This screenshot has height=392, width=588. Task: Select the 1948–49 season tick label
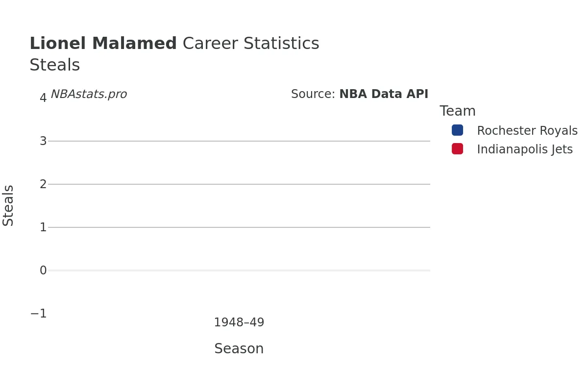point(239,322)
